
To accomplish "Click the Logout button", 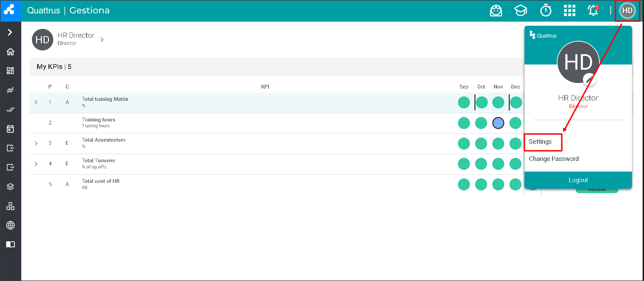I will pyautogui.click(x=578, y=180).
